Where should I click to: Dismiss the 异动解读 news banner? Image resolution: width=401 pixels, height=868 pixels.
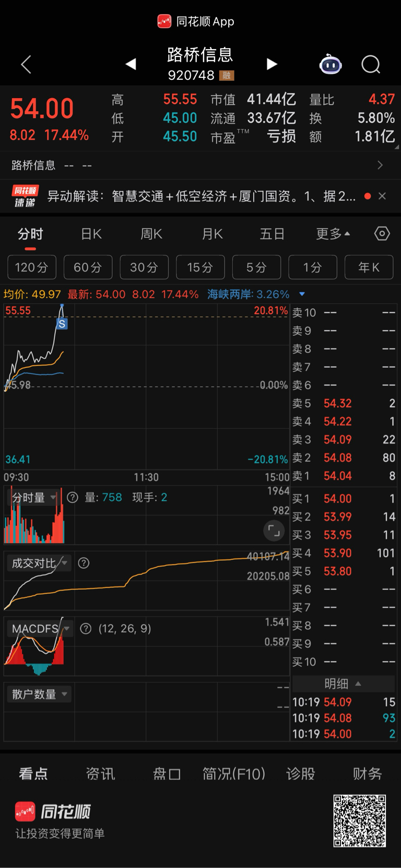(x=382, y=196)
